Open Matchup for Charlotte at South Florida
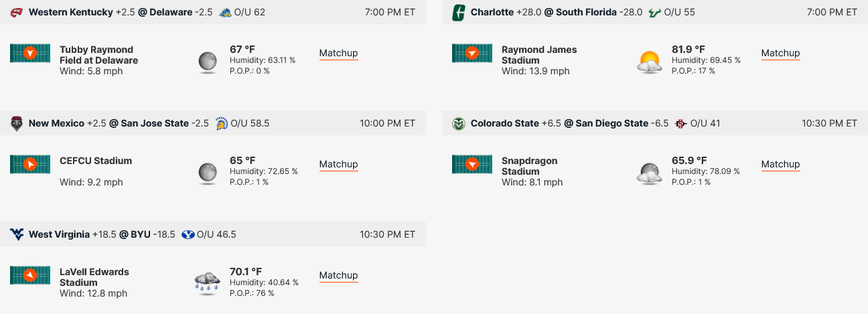The width and height of the screenshot is (868, 314). [780, 54]
